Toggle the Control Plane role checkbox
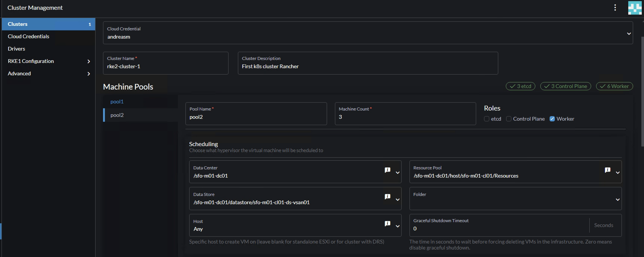The image size is (644, 257). coord(509,119)
